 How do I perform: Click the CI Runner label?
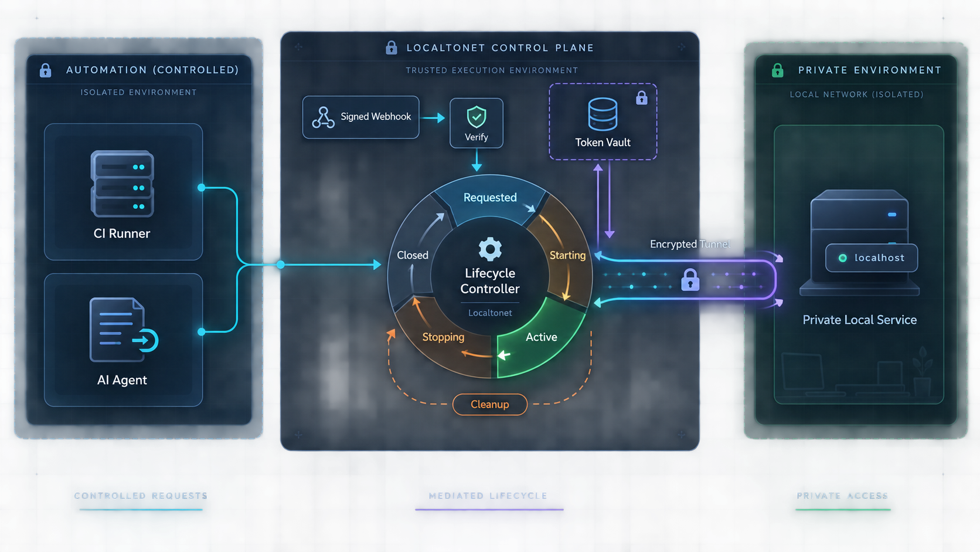(x=122, y=233)
